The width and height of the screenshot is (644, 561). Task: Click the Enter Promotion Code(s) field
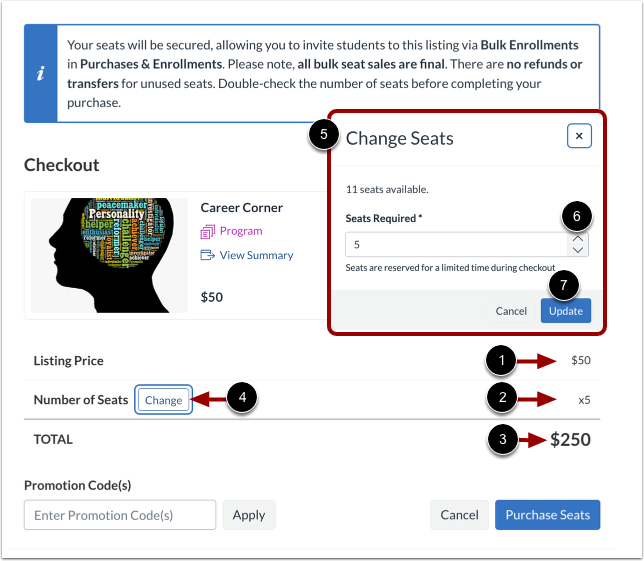[x=120, y=515]
